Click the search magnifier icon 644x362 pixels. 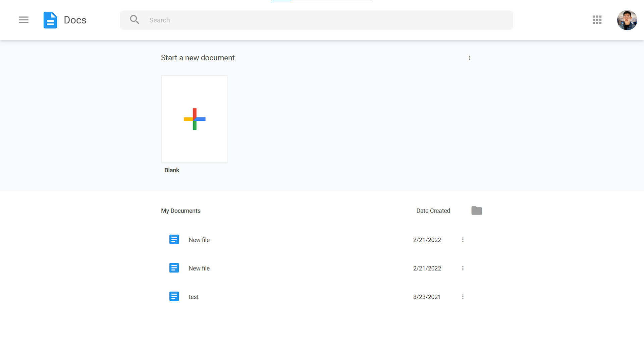pos(135,20)
